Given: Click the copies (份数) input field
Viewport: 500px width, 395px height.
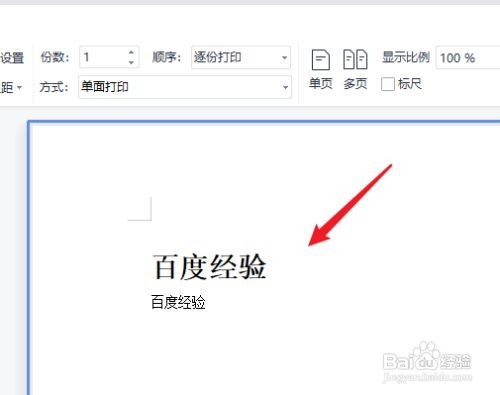Looking at the screenshot, I should [x=109, y=57].
